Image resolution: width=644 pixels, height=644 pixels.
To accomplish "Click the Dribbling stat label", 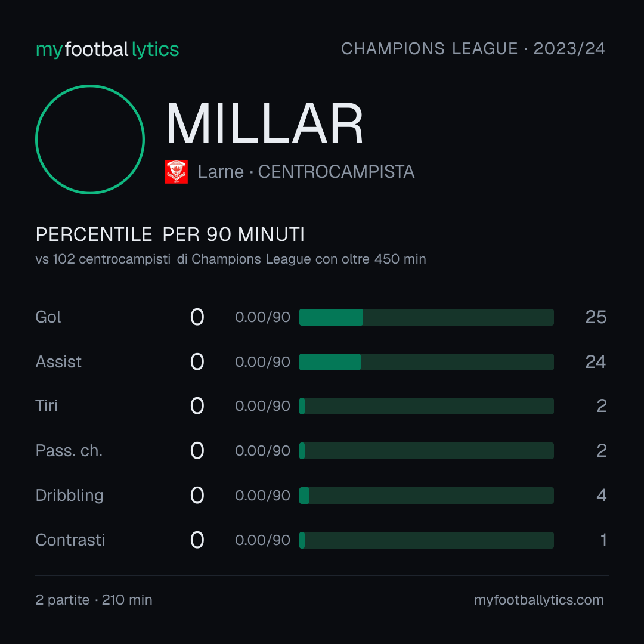I will click(69, 496).
